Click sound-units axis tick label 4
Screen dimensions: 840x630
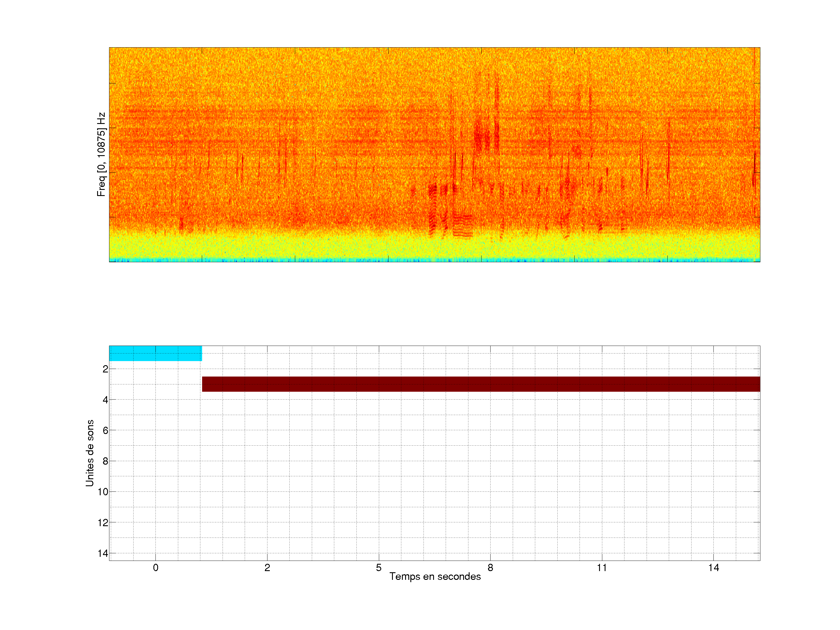pos(105,400)
